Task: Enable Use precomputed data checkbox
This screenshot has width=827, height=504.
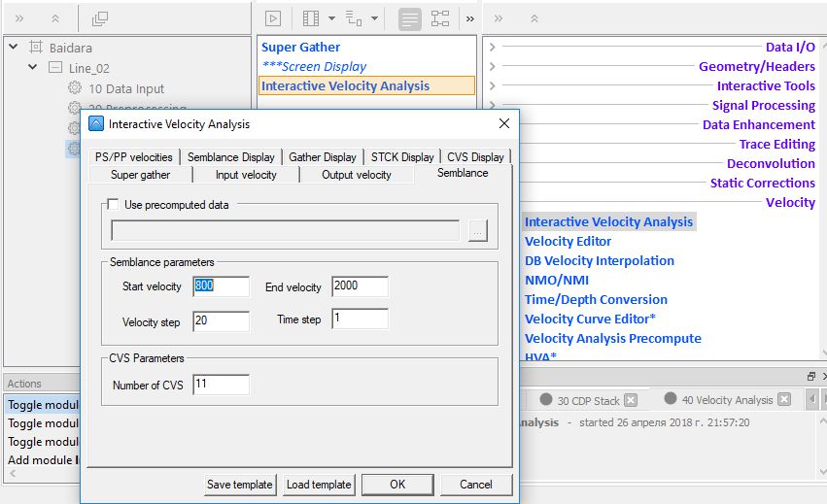Action: pos(113,204)
